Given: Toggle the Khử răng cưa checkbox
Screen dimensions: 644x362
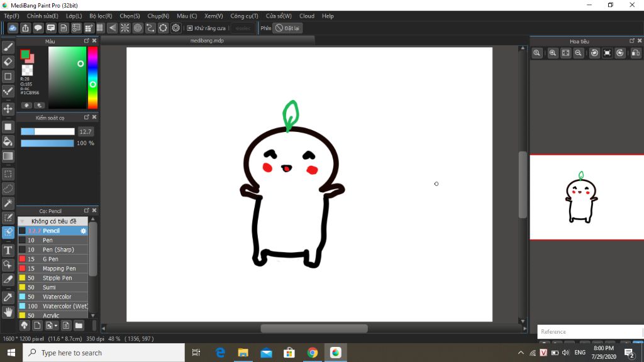Looking at the screenshot, I should [190, 28].
